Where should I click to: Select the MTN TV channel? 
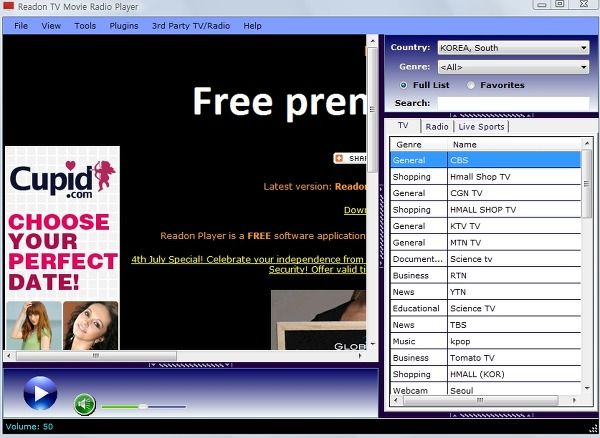pyautogui.click(x=486, y=243)
